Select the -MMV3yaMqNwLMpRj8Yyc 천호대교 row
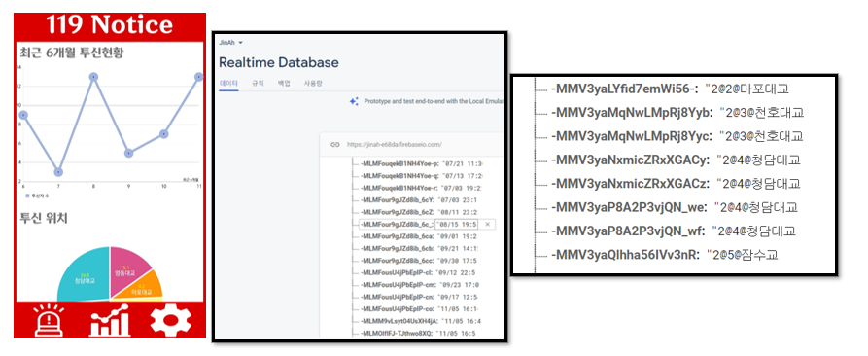 point(677,135)
